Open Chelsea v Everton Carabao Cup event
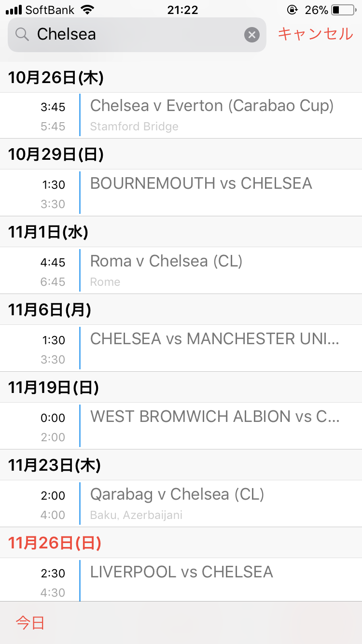The image size is (362, 644). coord(181,115)
